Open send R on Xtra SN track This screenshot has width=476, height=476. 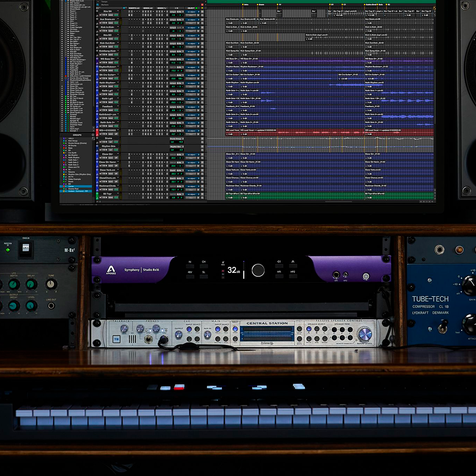click(x=146, y=15)
